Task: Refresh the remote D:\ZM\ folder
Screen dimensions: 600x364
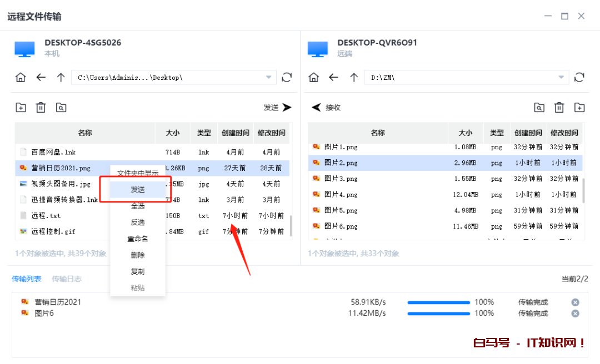Action: (579, 78)
